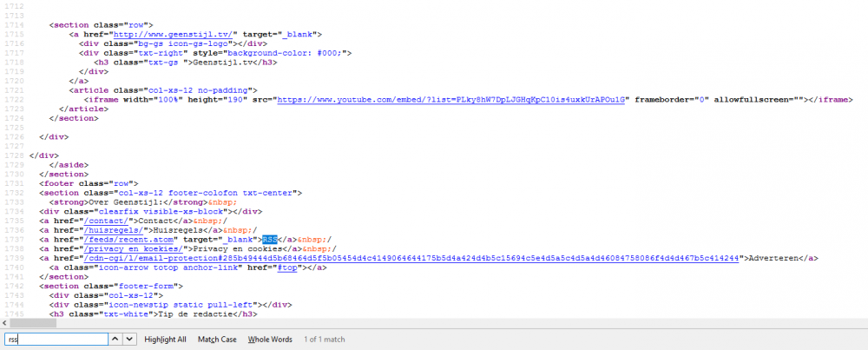Toggle Highlight All in find bar

coord(165,340)
